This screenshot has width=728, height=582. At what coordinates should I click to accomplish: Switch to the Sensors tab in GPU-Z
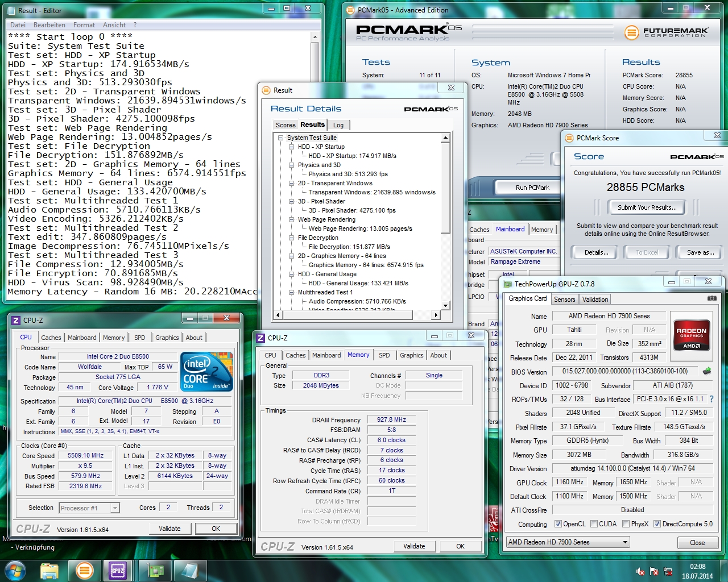(x=565, y=300)
